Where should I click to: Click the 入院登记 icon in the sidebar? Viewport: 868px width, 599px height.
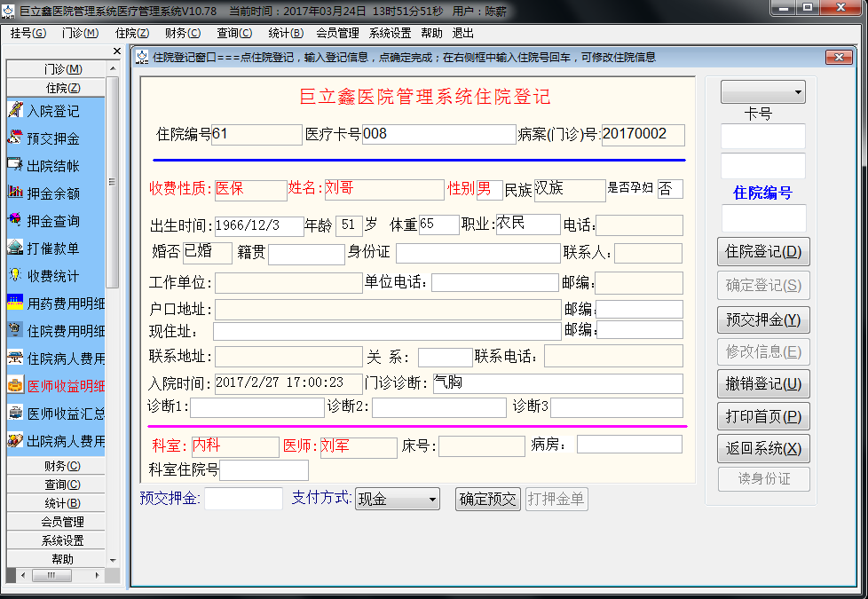15,111
